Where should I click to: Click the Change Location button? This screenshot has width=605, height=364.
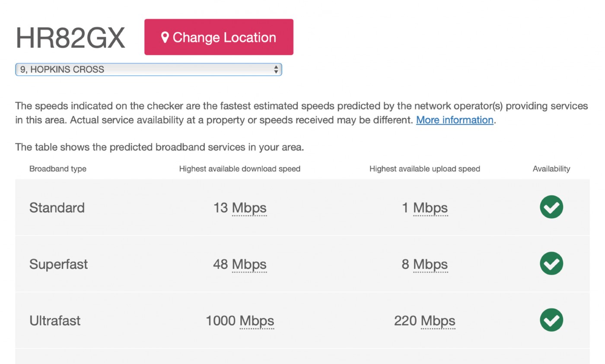(x=219, y=37)
